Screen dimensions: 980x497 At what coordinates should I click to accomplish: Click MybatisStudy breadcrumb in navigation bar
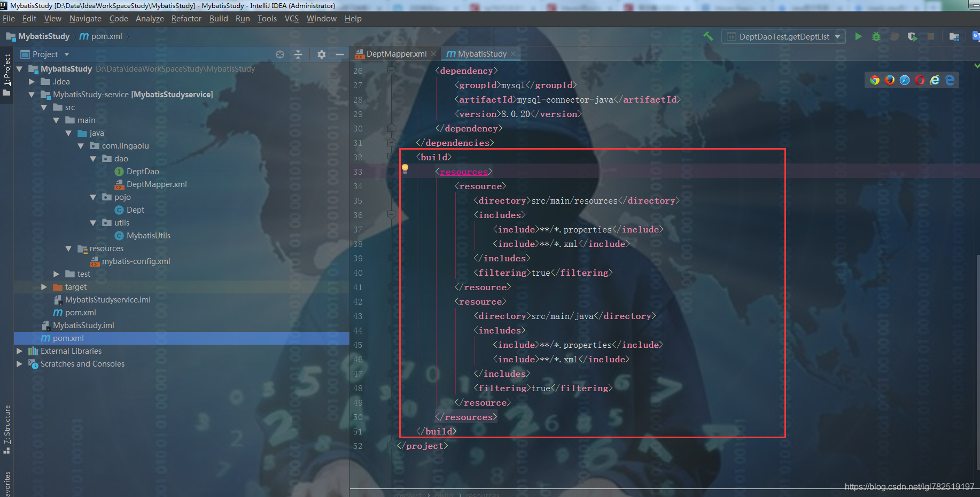(x=38, y=36)
